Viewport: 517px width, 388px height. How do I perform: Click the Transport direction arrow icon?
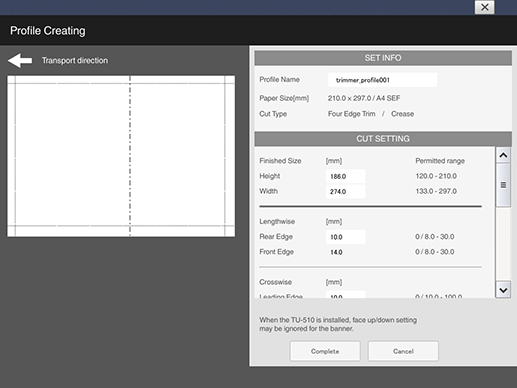tap(20, 61)
